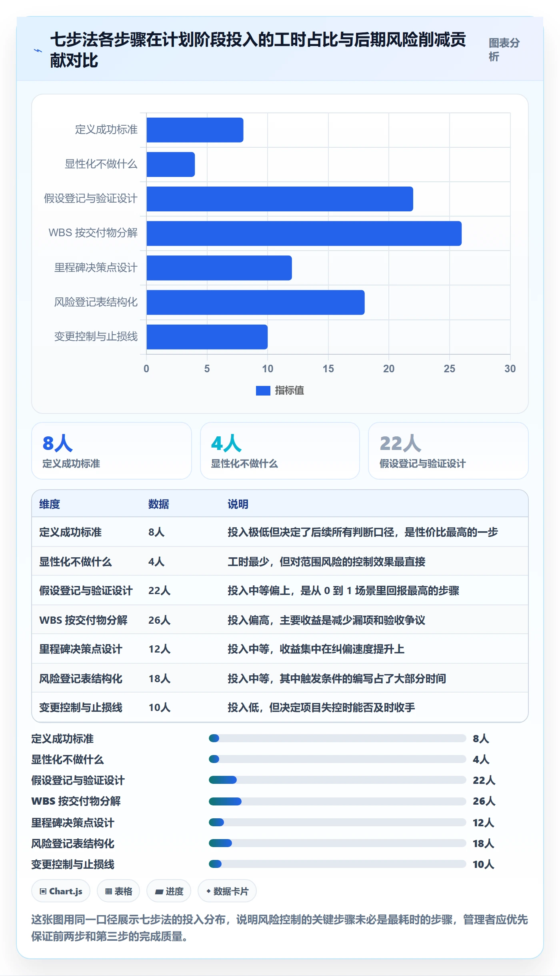Click the lightning icon beside the title

[38, 51]
